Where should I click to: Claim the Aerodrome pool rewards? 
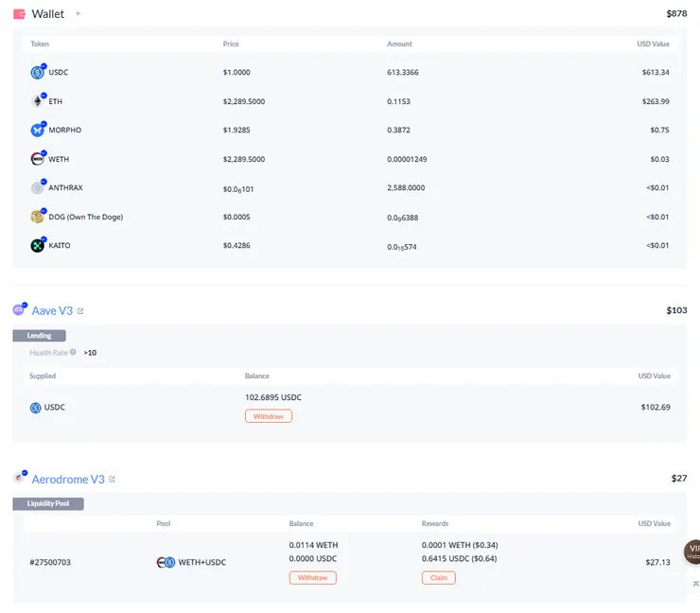438,578
